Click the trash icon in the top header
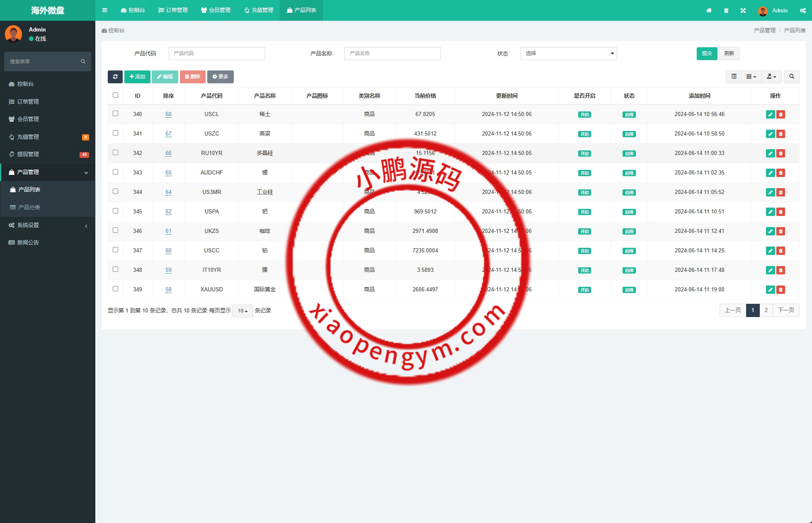The height and width of the screenshot is (523, 812). [x=726, y=10]
